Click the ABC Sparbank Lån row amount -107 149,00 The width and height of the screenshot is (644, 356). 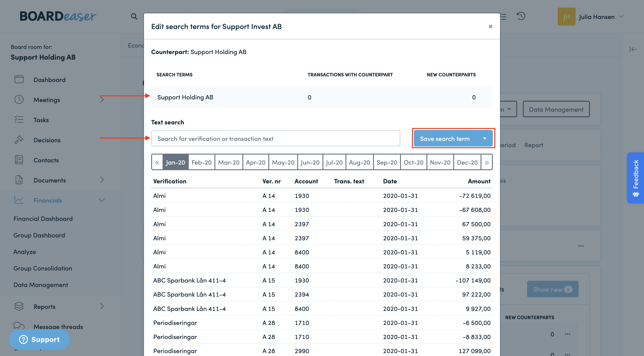tap(473, 280)
